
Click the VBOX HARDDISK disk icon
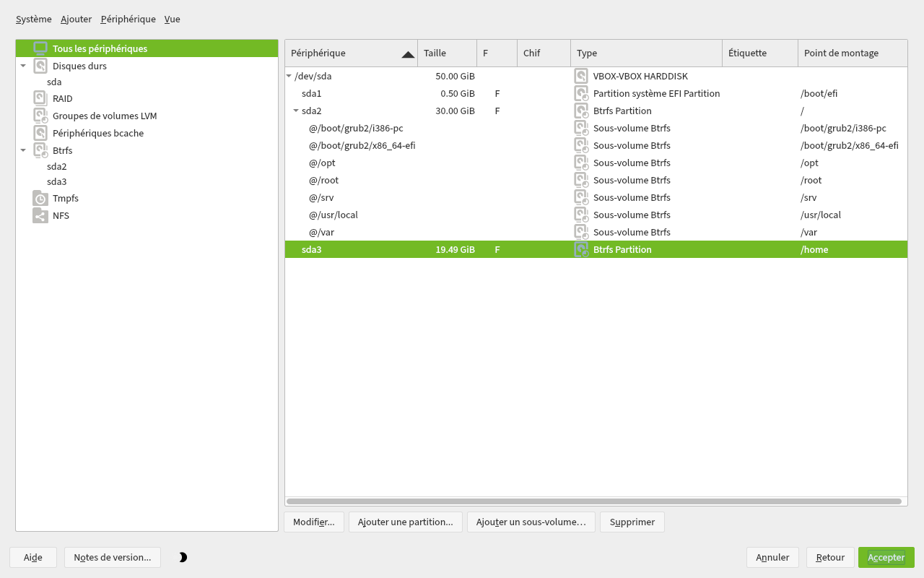[x=581, y=76]
